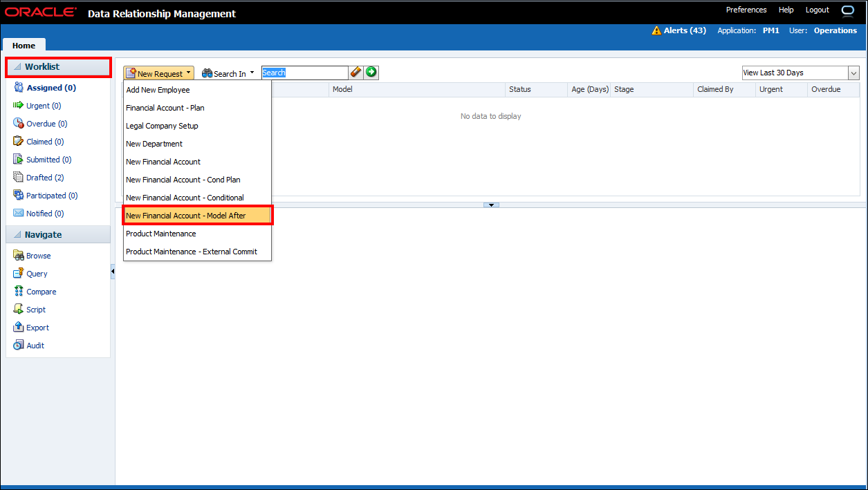The height and width of the screenshot is (490, 868).
Task: Click the Assigned worklist people icon
Action: pyautogui.click(x=19, y=88)
